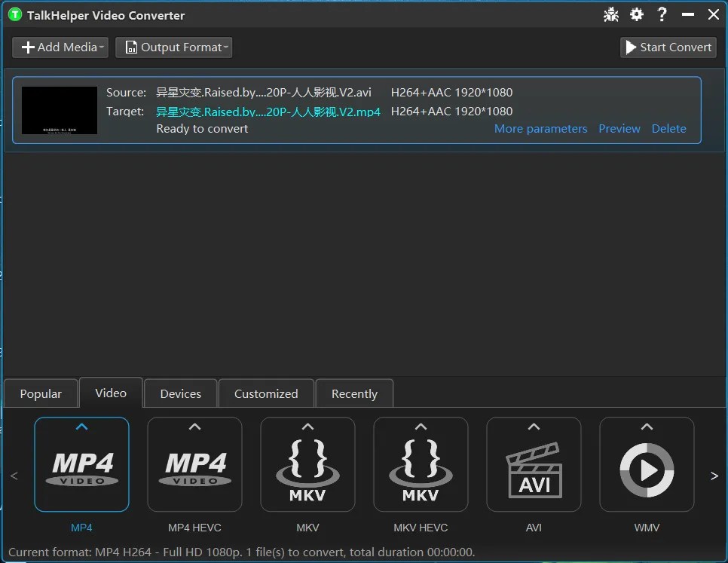Open the Customized formats tab

point(266,393)
